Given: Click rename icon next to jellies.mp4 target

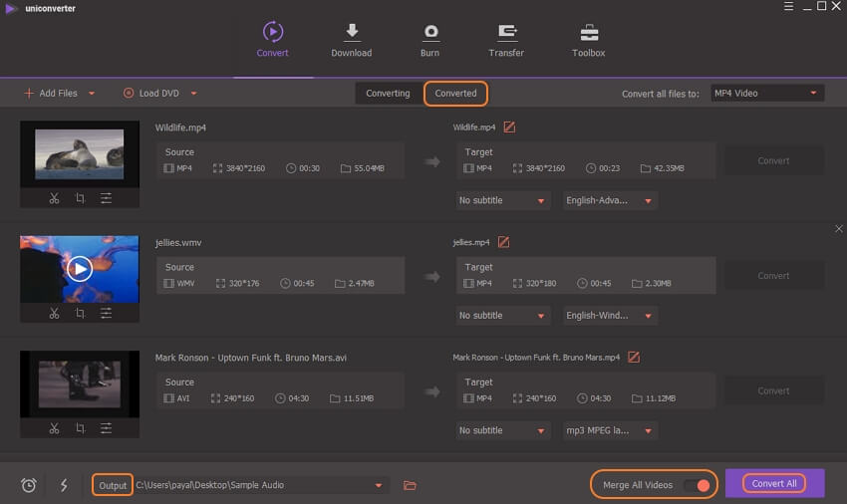Looking at the screenshot, I should (x=503, y=242).
